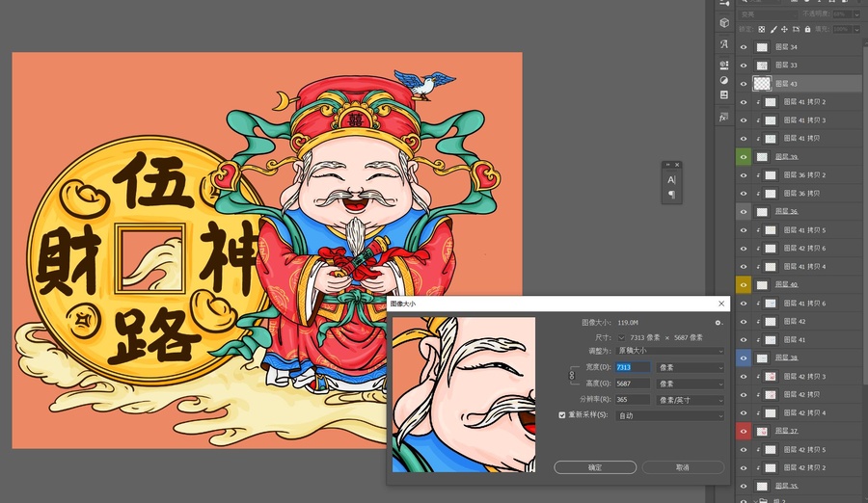Click the Image Size dialog preview image
This screenshot has height=503, width=868.
tap(464, 394)
